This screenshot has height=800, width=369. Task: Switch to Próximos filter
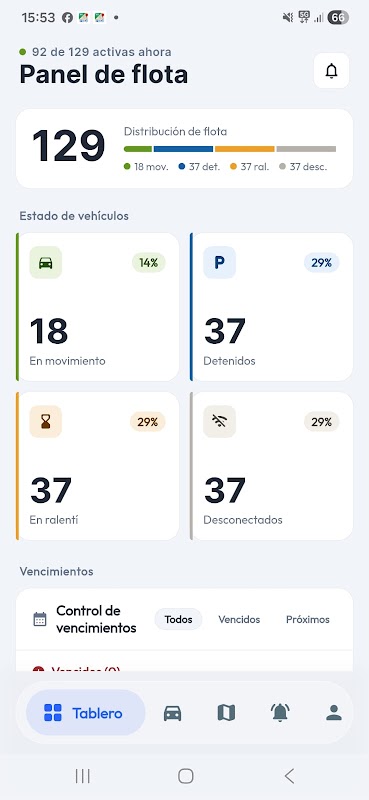308,619
